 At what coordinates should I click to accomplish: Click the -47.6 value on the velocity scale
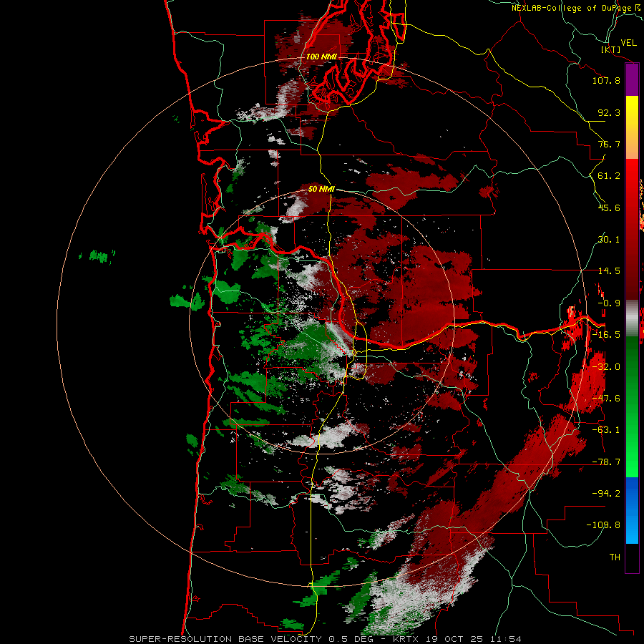coord(606,399)
